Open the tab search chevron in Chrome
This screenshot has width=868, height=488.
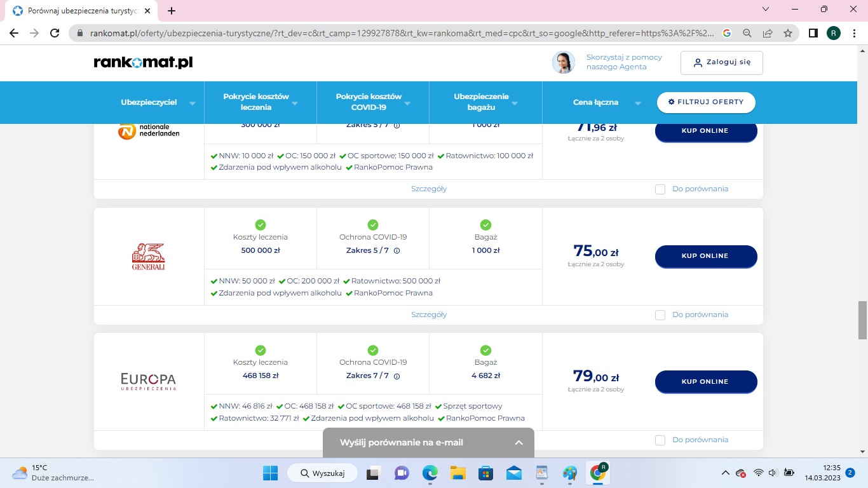pyautogui.click(x=766, y=10)
